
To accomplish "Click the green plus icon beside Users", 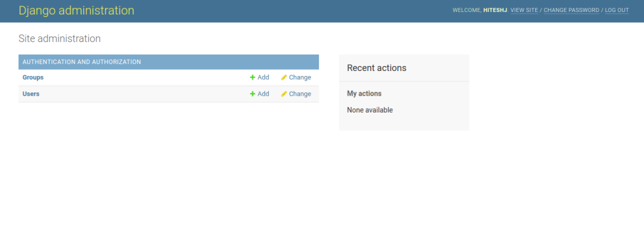I will tap(253, 94).
